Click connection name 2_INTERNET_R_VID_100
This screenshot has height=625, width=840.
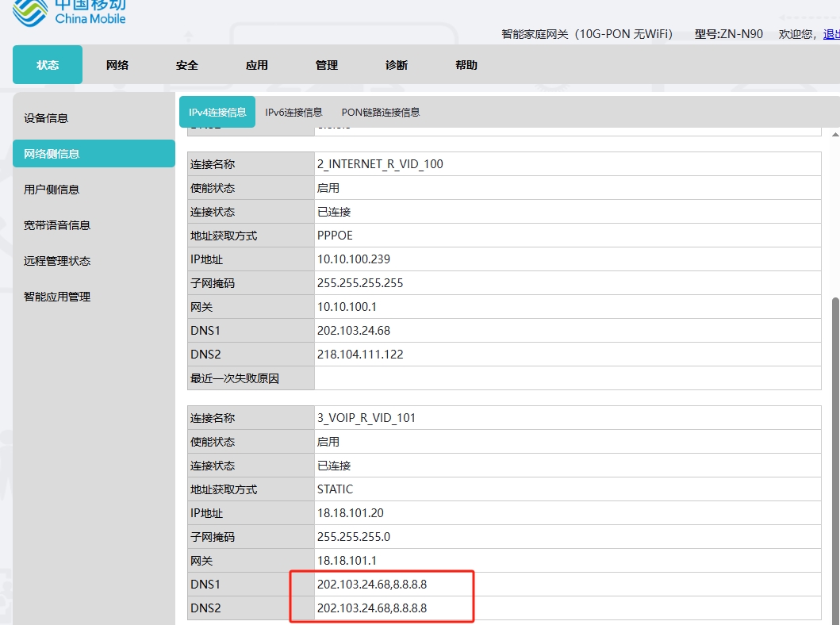click(380, 164)
